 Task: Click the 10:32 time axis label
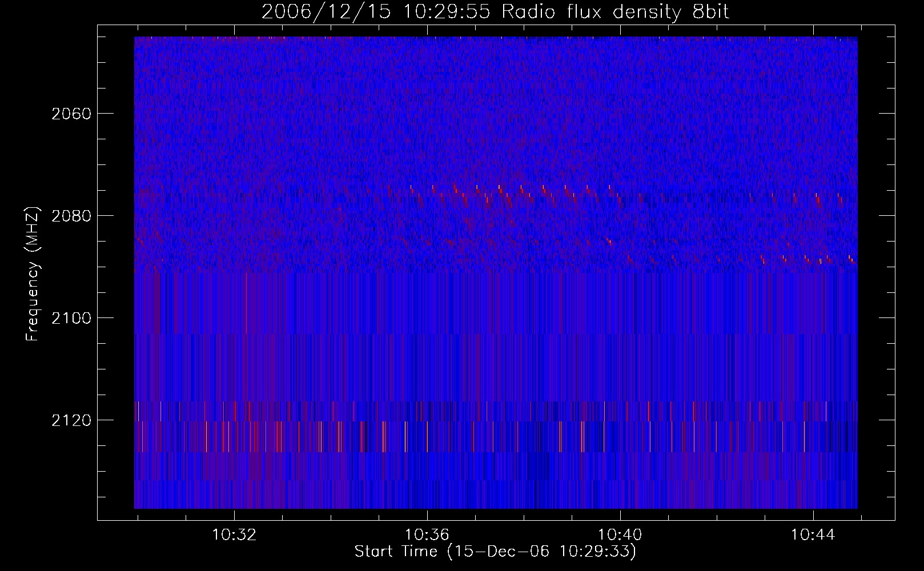(x=234, y=535)
